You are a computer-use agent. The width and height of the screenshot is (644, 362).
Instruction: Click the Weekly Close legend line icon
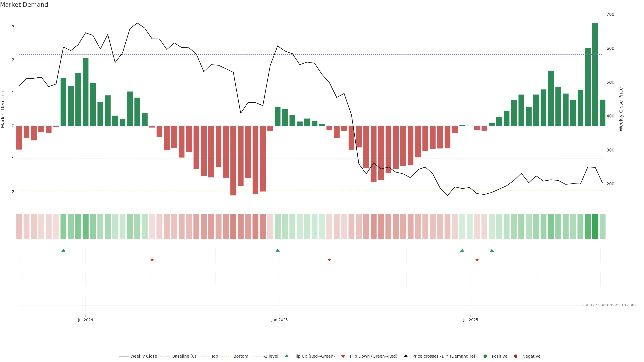[x=123, y=356]
